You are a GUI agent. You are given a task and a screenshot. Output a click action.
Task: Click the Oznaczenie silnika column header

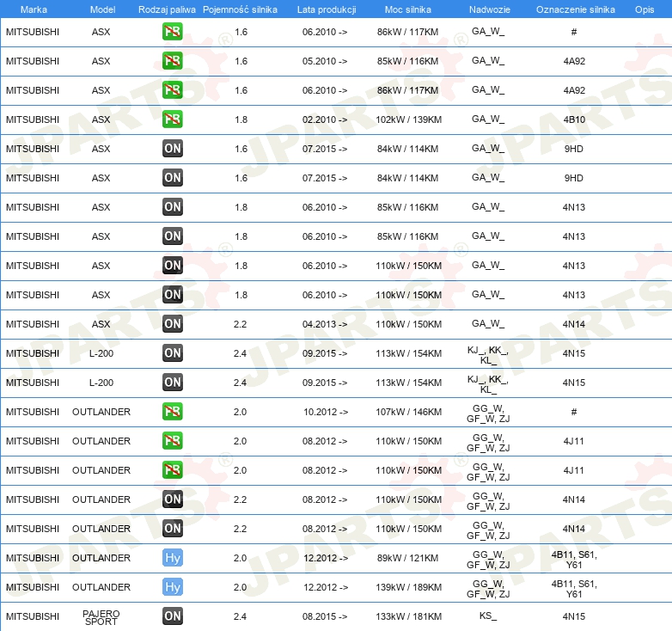point(574,9)
